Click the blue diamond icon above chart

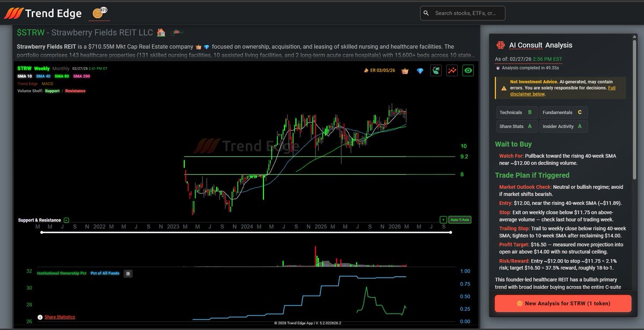(x=420, y=71)
